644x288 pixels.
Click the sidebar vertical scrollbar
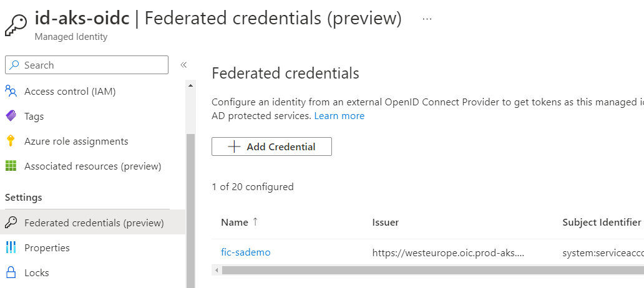(x=190, y=206)
